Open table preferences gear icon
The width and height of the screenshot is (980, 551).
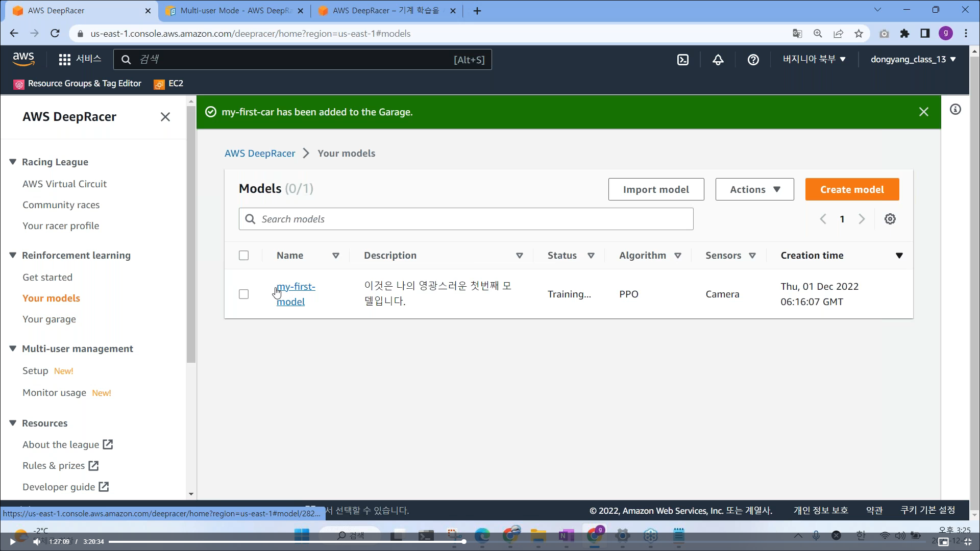tap(890, 219)
